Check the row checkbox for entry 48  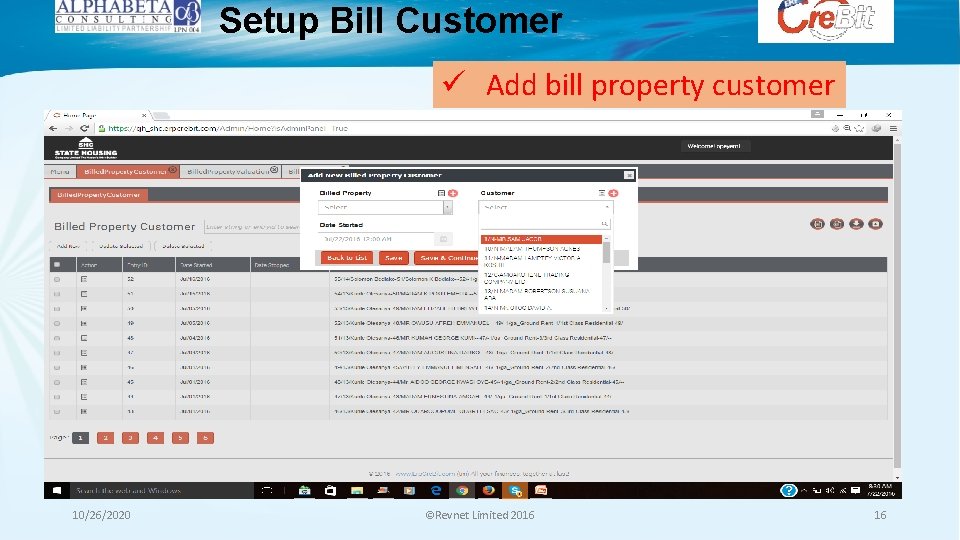[57, 338]
